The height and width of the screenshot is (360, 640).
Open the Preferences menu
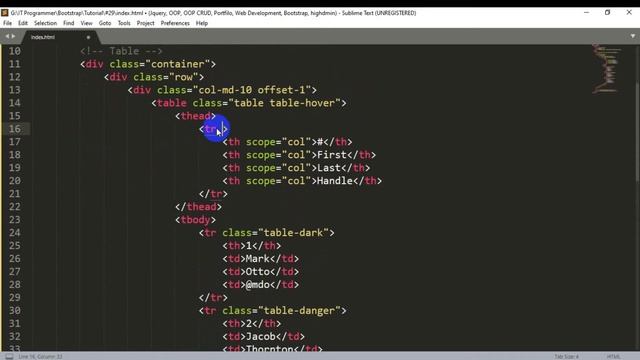[x=175, y=23]
